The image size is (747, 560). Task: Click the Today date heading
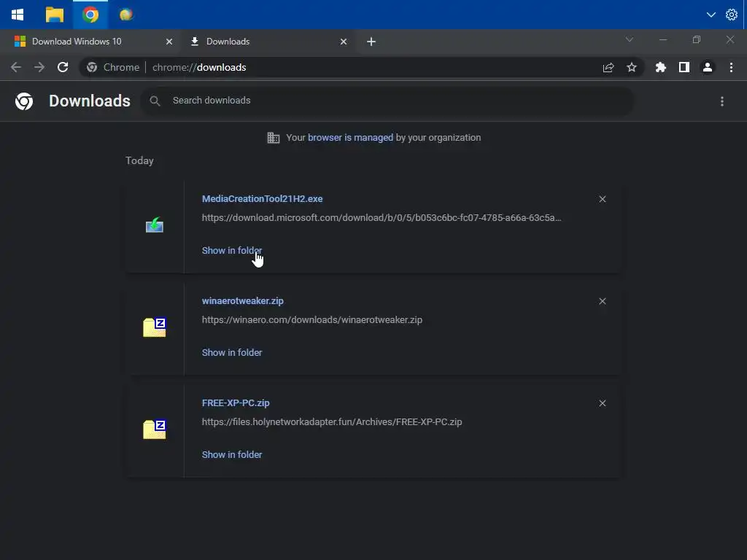tap(139, 160)
